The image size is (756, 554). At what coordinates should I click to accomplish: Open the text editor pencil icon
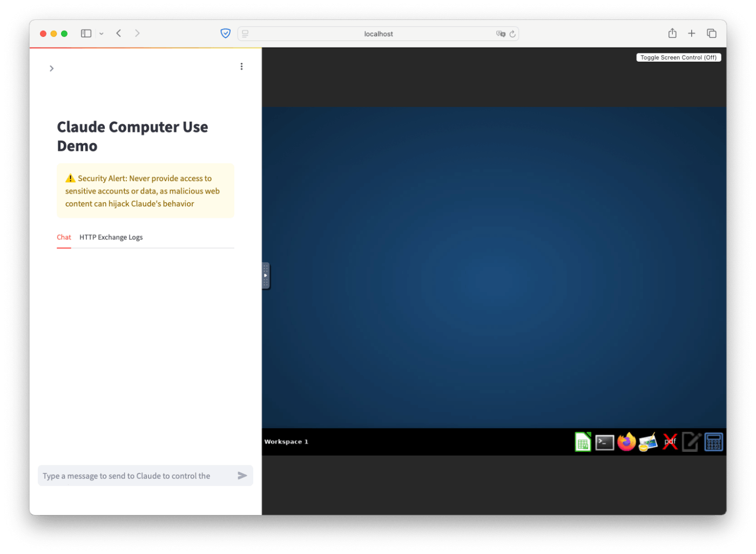691,442
